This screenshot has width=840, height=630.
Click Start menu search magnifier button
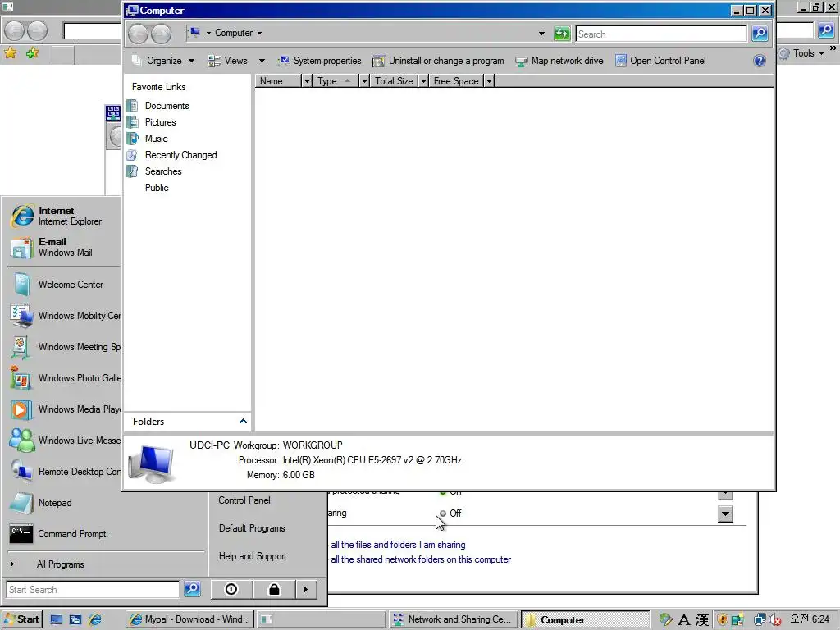pos(192,589)
